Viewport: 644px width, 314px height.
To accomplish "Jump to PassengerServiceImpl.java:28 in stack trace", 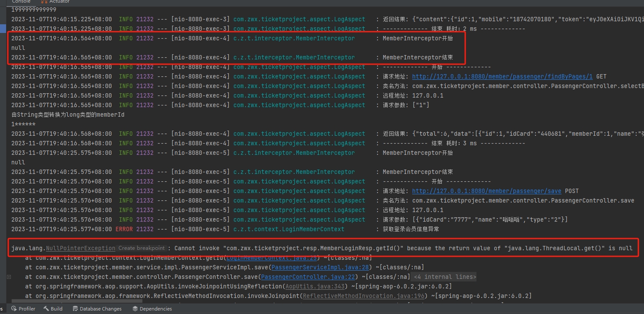I will [320, 267].
